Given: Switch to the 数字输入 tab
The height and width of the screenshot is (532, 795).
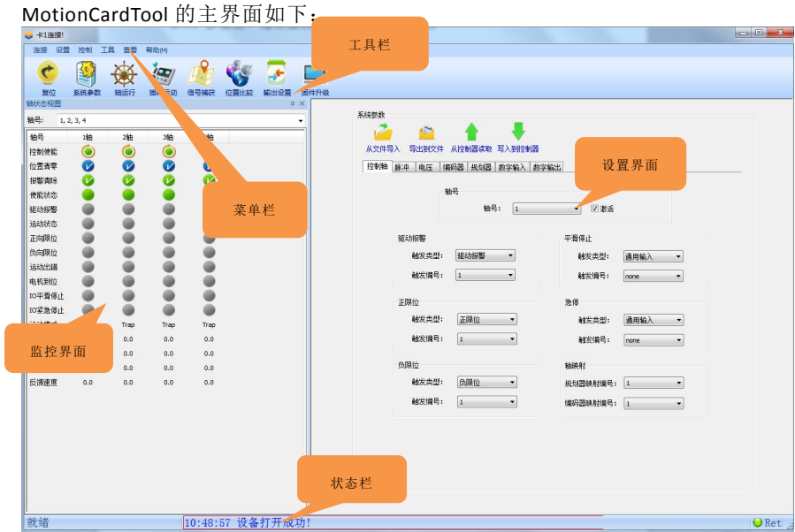Looking at the screenshot, I should (x=512, y=166).
